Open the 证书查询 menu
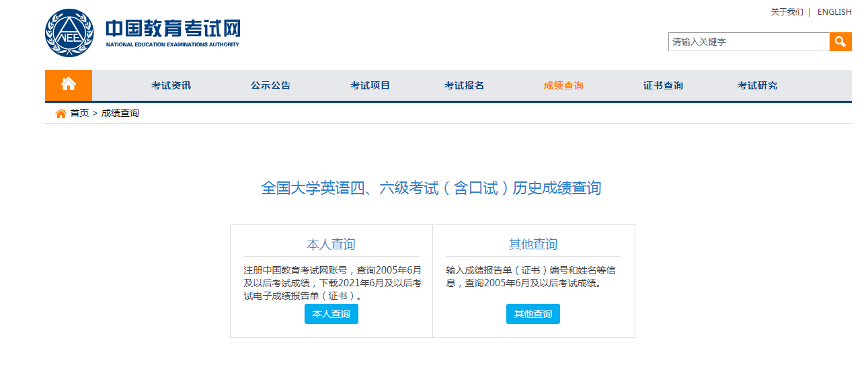The width and height of the screenshot is (868, 377). 663,85
